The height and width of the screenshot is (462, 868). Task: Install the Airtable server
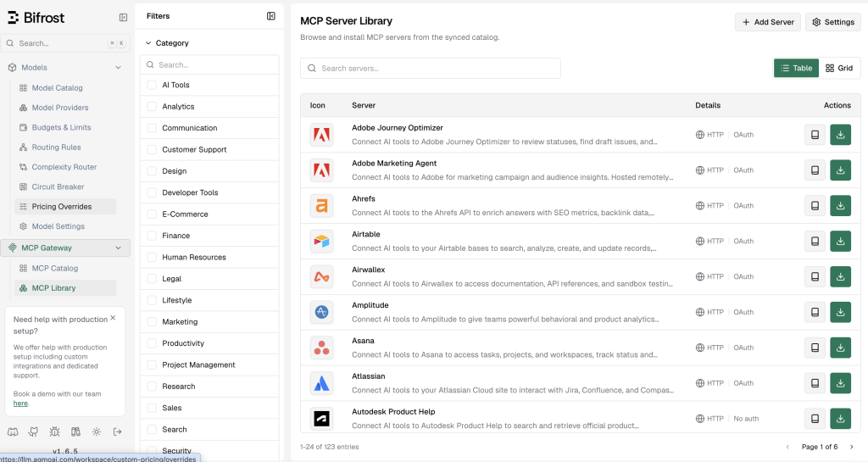click(x=840, y=241)
